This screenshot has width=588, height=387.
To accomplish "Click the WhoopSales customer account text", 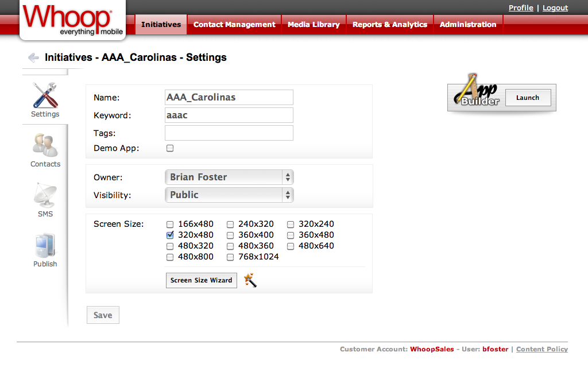I will 432,349.
